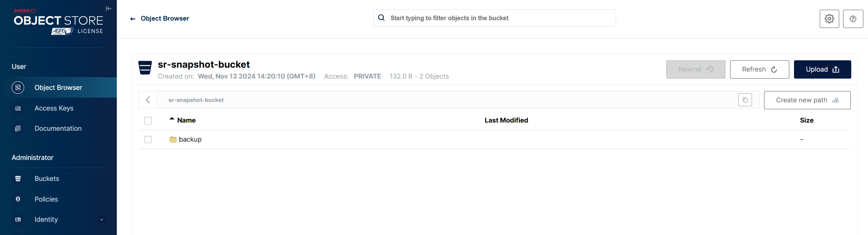Click the Refresh button

pos(759,69)
